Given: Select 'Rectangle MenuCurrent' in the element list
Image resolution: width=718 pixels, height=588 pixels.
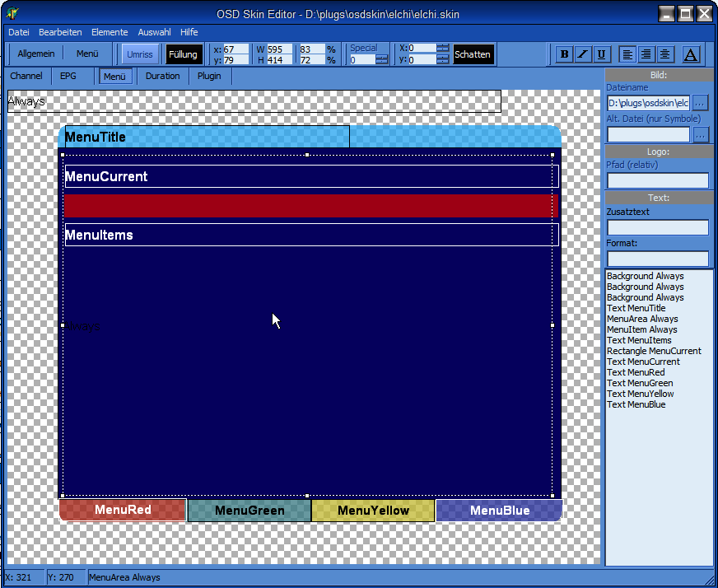Looking at the screenshot, I should click(654, 351).
